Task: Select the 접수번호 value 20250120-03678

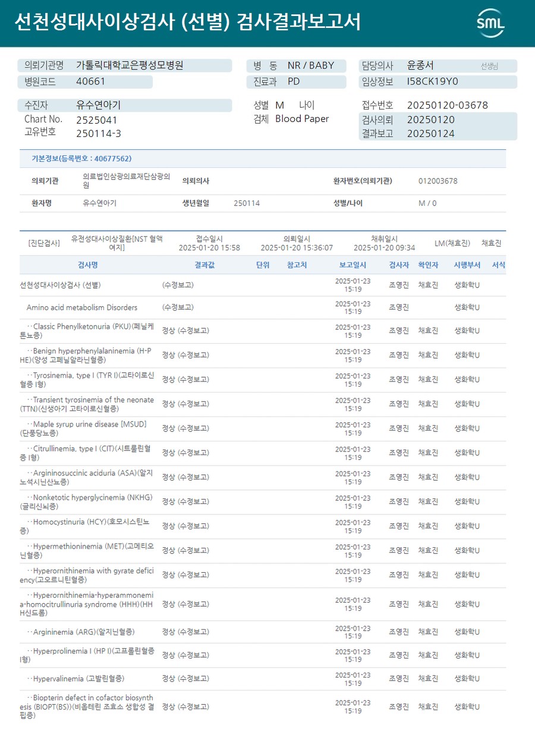Action: tap(447, 105)
